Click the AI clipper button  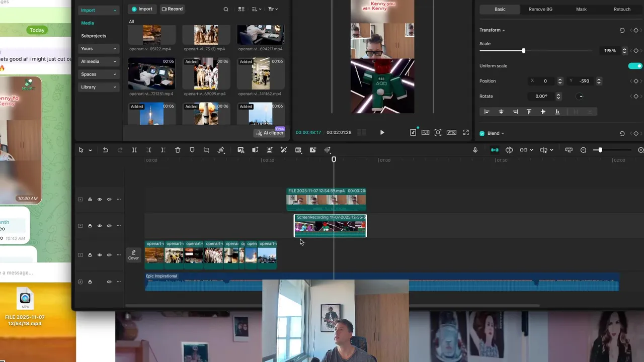click(x=270, y=133)
